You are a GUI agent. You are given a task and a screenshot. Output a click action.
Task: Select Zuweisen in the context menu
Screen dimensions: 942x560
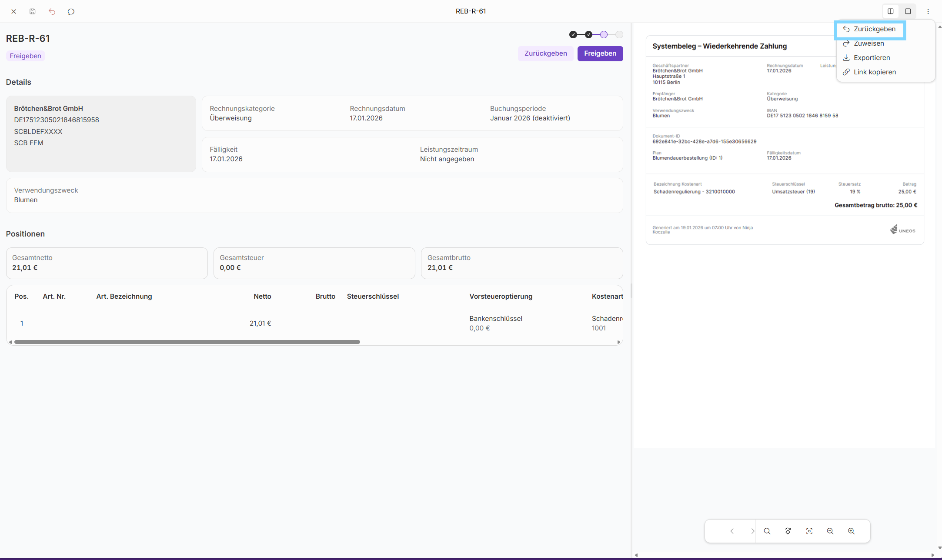[869, 43]
